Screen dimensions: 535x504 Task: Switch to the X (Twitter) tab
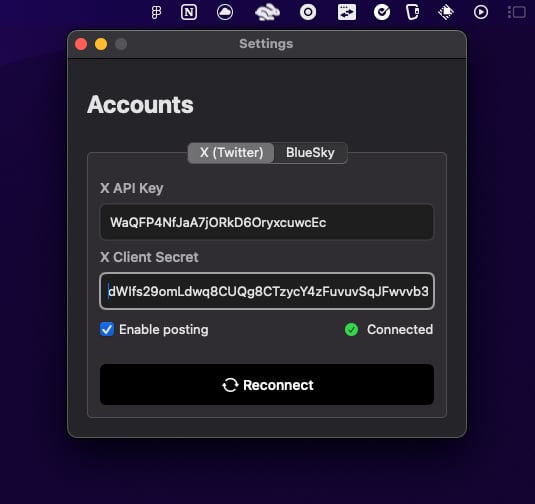231,153
